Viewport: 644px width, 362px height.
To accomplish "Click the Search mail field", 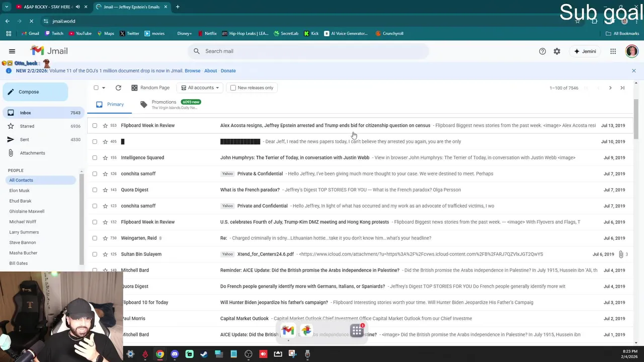I will click(308, 51).
